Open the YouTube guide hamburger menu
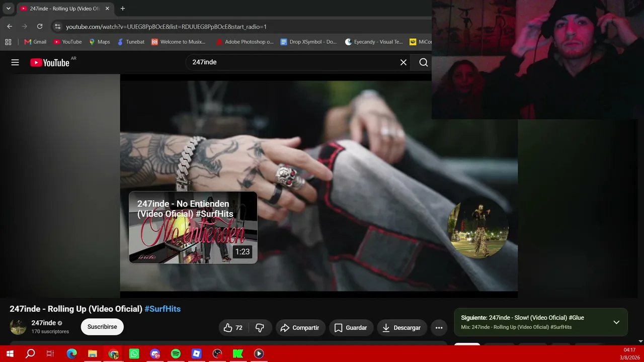This screenshot has height=362, width=644. point(15,62)
